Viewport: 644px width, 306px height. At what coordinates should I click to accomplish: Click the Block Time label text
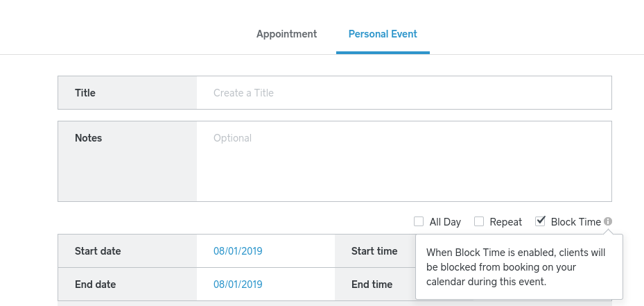(575, 222)
